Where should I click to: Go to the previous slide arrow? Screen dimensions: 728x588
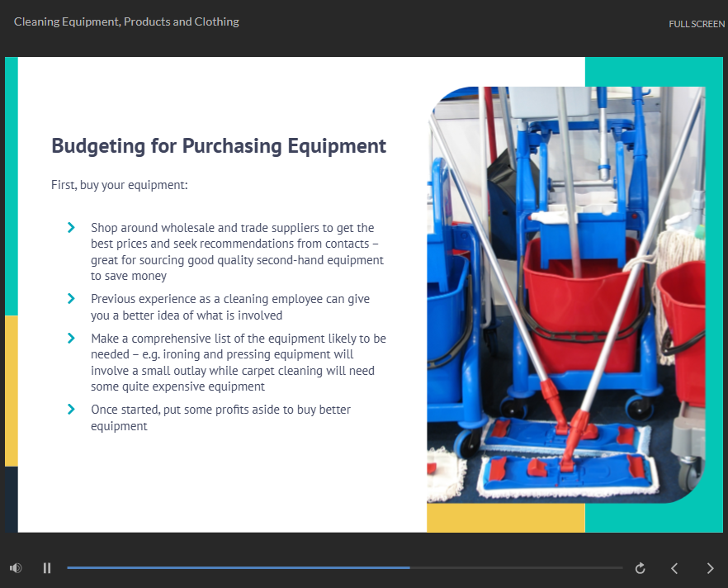674,568
